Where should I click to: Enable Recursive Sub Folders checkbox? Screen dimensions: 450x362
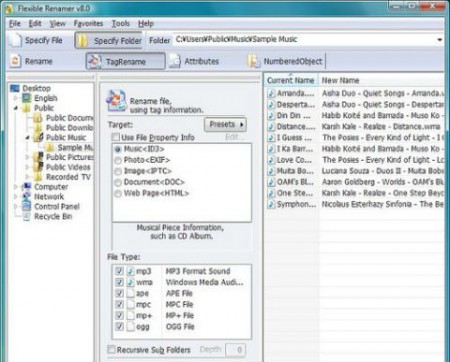point(111,349)
